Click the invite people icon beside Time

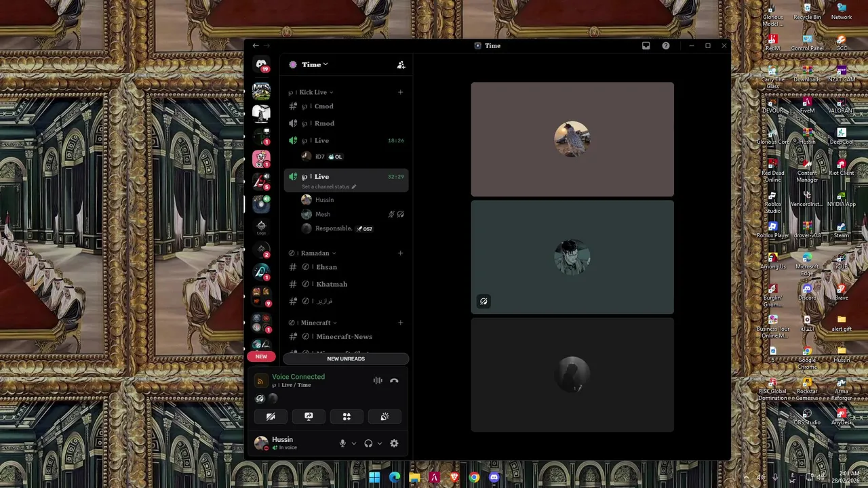click(x=401, y=65)
